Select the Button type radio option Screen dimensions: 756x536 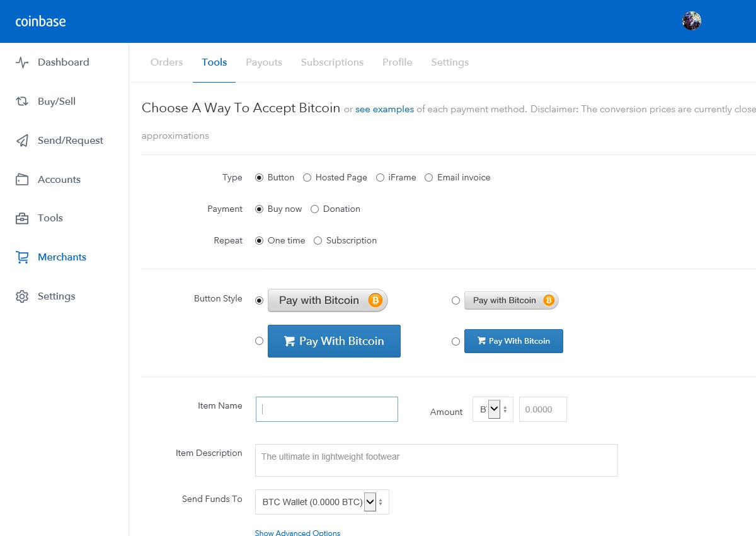259,178
